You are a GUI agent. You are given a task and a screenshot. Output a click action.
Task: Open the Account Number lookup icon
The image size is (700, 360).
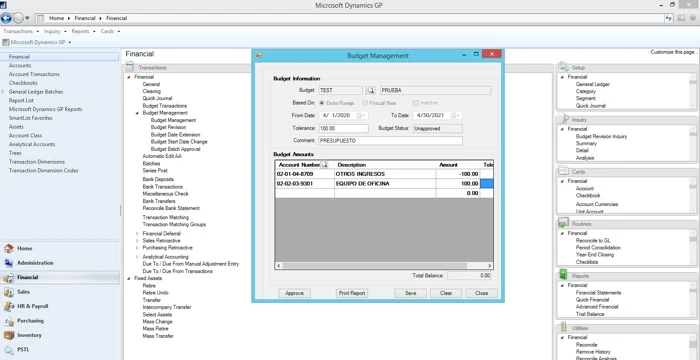click(325, 165)
